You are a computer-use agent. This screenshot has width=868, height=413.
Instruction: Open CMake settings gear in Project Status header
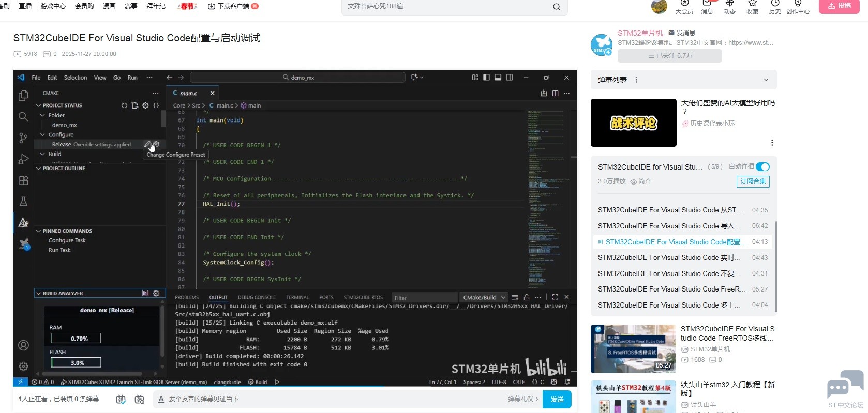click(x=145, y=105)
